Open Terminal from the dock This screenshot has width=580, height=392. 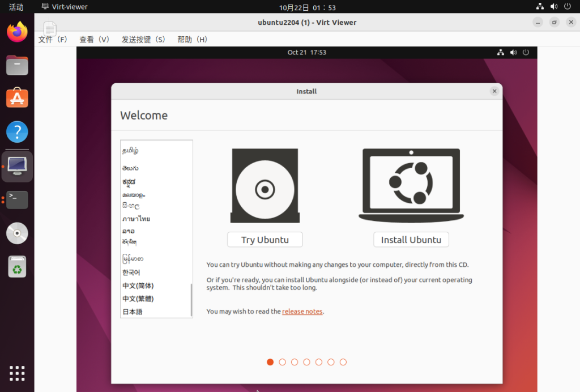pyautogui.click(x=17, y=199)
